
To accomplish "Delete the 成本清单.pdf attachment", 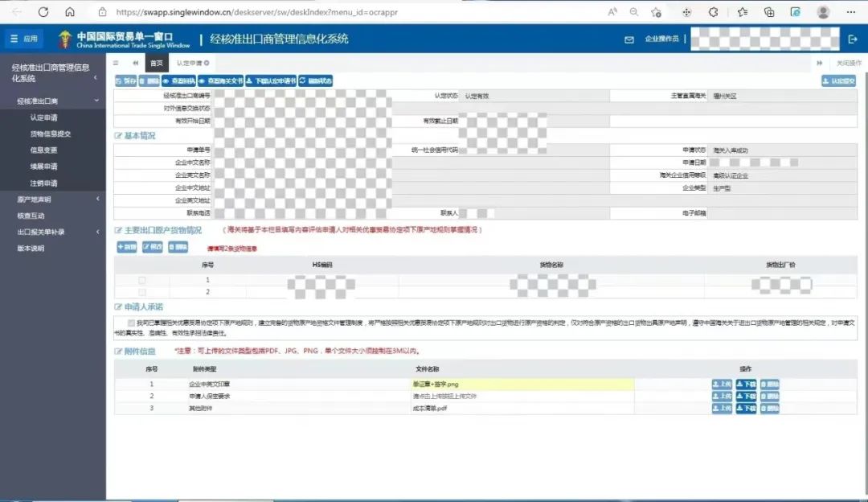I will (769, 409).
